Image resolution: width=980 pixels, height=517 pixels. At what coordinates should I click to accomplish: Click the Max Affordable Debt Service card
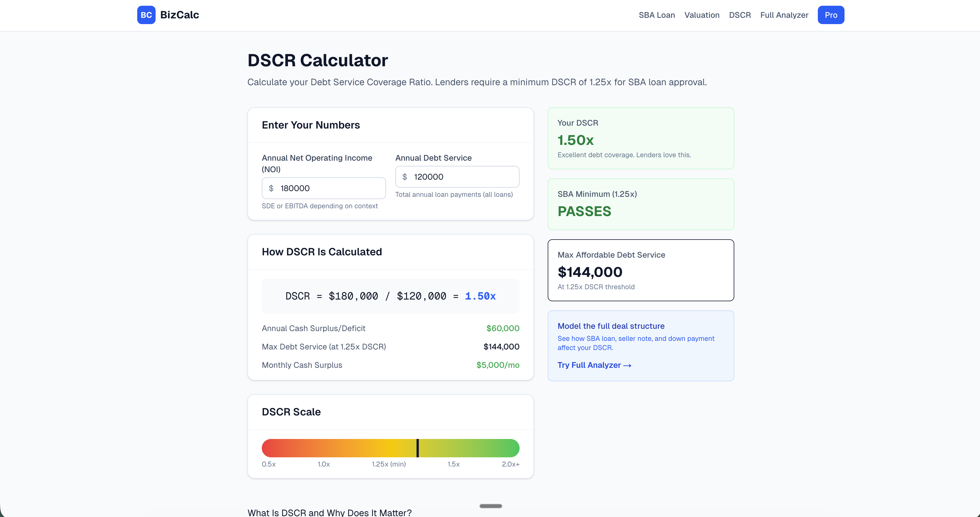tap(641, 270)
